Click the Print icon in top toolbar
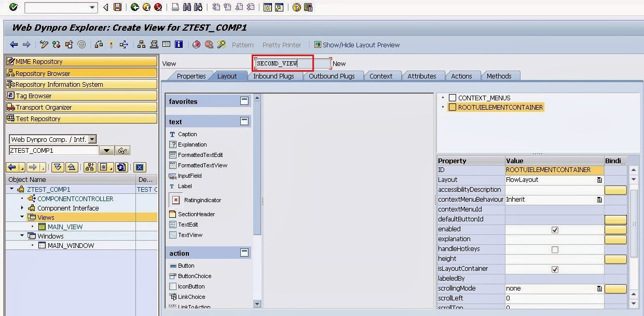 [175, 7]
